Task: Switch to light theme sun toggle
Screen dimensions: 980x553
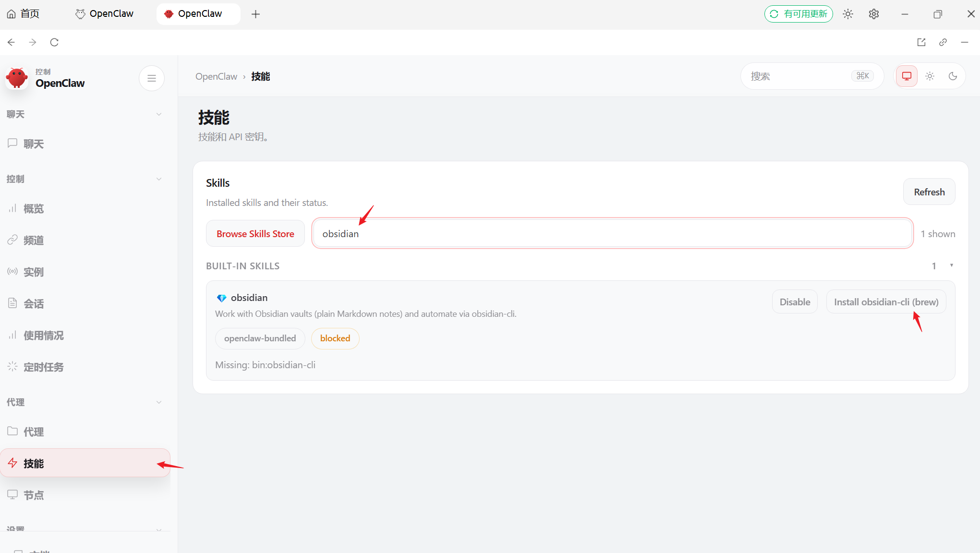Action: [930, 76]
